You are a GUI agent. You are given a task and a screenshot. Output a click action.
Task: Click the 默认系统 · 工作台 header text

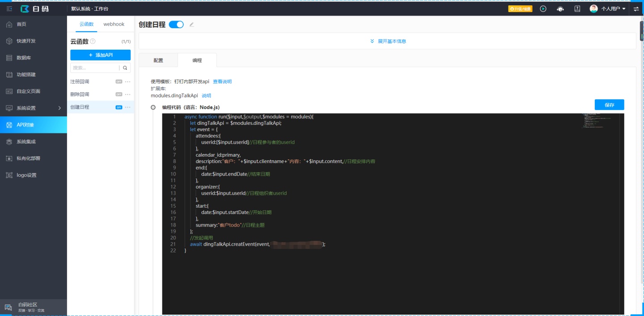pyautogui.click(x=89, y=9)
